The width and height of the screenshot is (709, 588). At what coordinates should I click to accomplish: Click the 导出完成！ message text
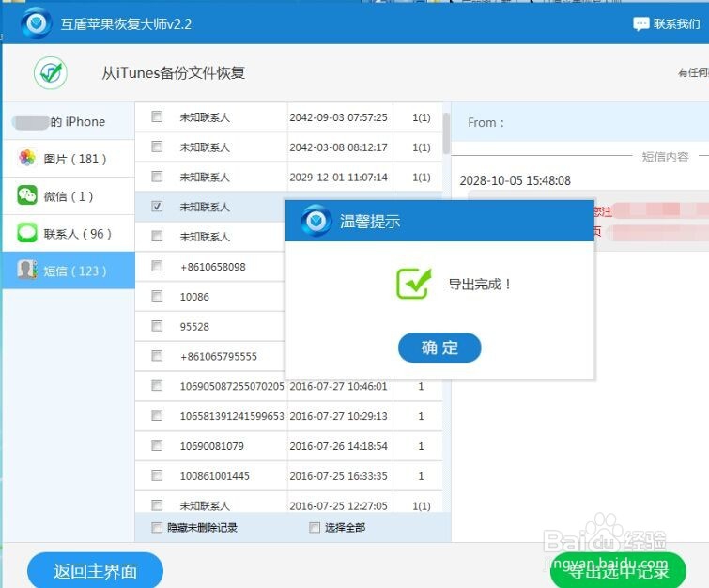[479, 284]
